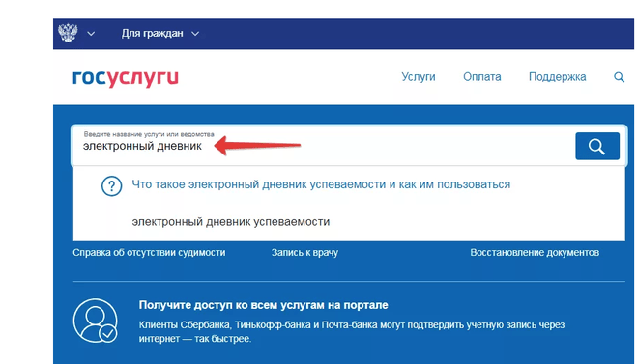Focus the search field containing "электронный дневник"
This screenshot has width=637, height=364.
click(x=323, y=146)
